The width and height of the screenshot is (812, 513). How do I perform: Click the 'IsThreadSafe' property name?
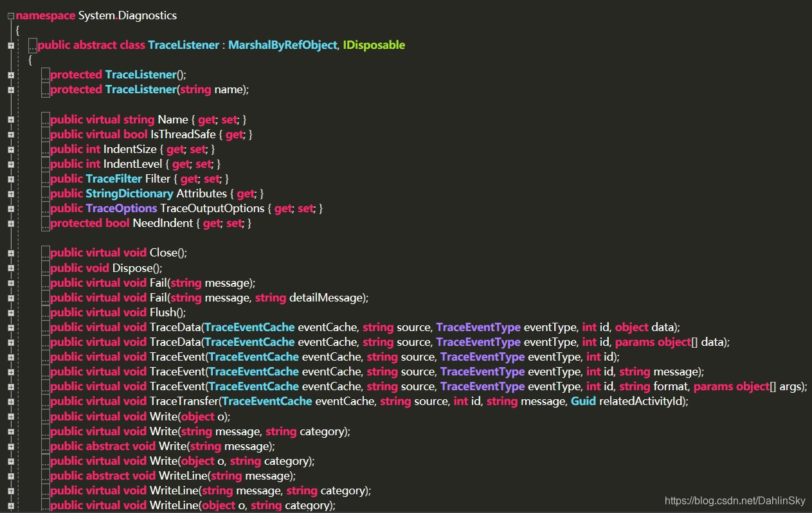pyautogui.click(x=183, y=134)
